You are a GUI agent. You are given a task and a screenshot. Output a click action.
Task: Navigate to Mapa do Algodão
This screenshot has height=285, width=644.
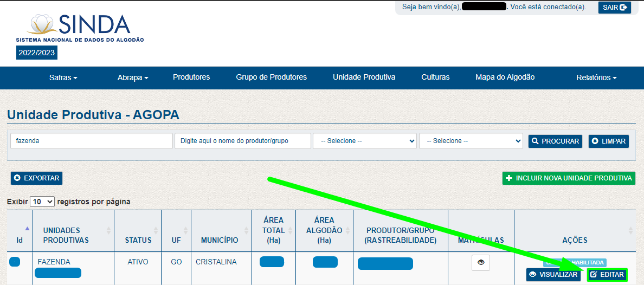pyautogui.click(x=505, y=77)
